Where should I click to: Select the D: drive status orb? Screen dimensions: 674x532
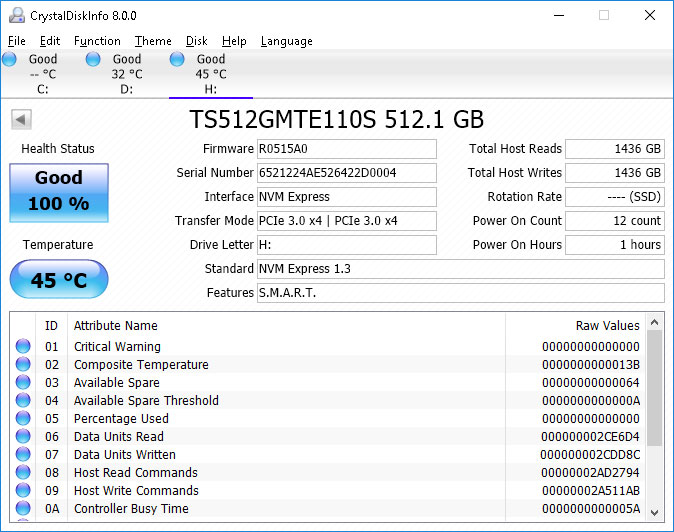click(93, 60)
